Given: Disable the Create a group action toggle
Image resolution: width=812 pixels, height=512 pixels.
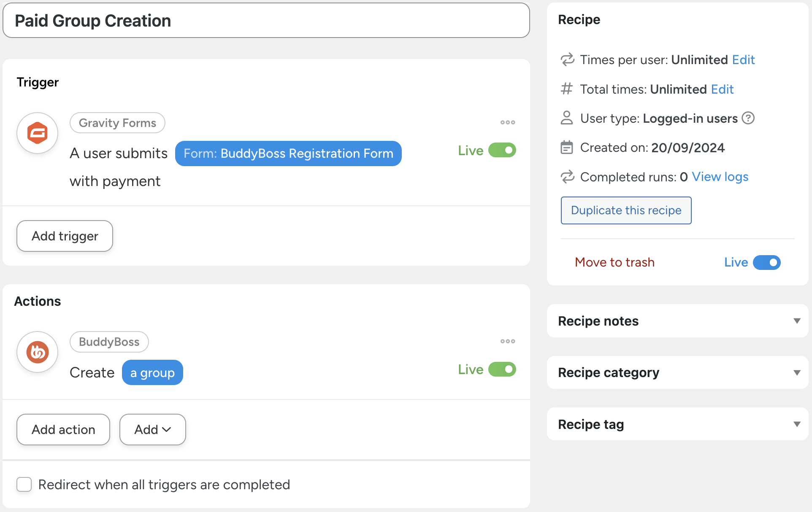Looking at the screenshot, I should (x=502, y=369).
